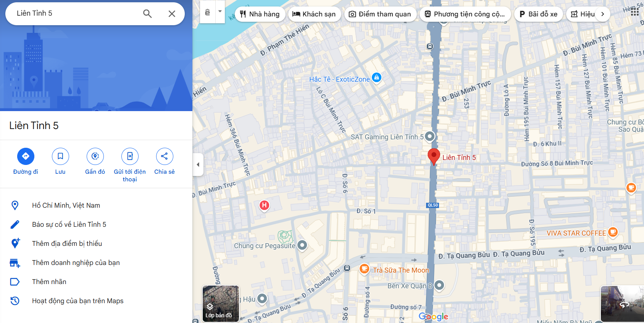This screenshot has height=323, width=644.
Task: Click the bus stop icon near Phạm Thế Hiển
Action: click(x=430, y=47)
